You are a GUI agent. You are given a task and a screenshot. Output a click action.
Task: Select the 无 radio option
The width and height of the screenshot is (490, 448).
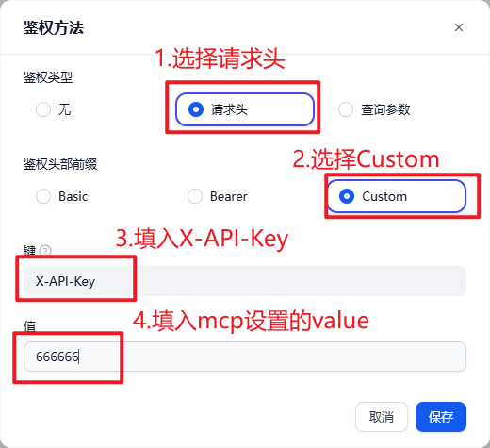pyautogui.click(x=43, y=109)
